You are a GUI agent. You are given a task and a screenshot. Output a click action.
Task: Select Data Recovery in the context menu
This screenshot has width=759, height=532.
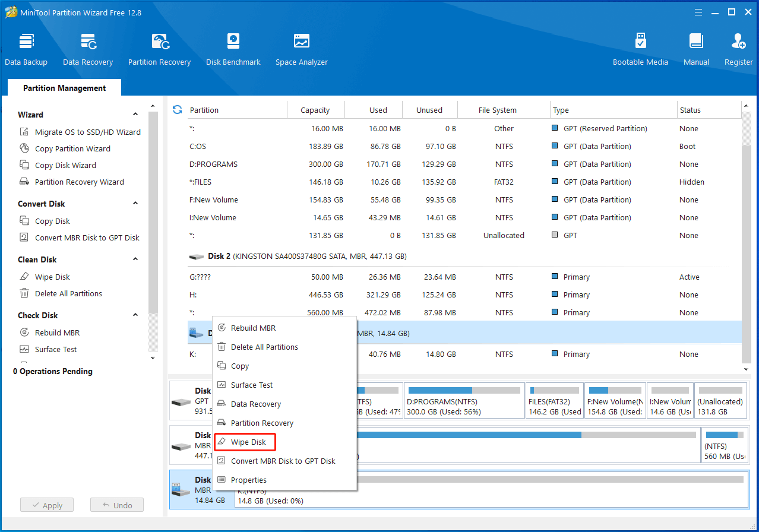(284, 404)
